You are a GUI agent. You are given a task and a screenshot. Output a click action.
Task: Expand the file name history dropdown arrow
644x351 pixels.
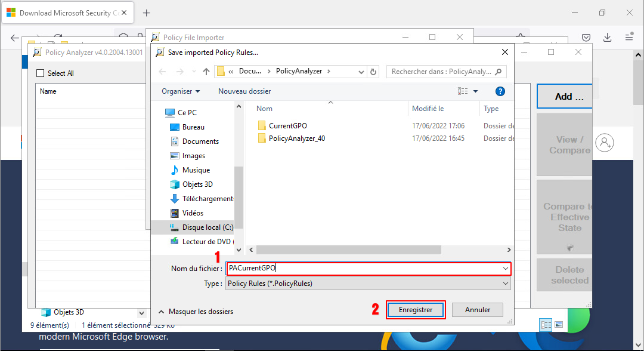tap(505, 269)
